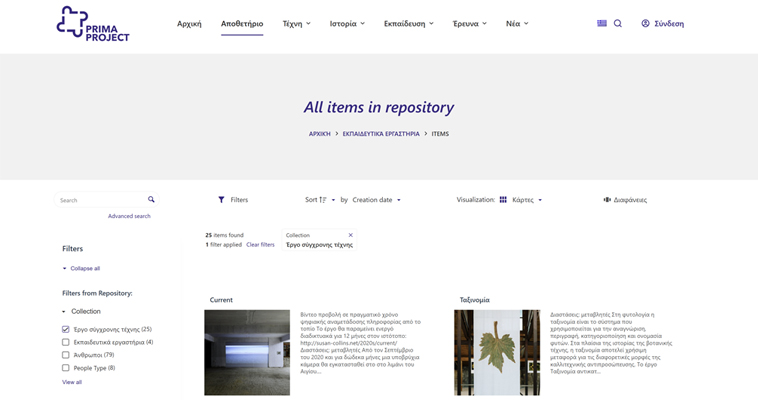
Task: Check the Εκπαιδευτικά εργαστήρια filter
Action: (66, 342)
